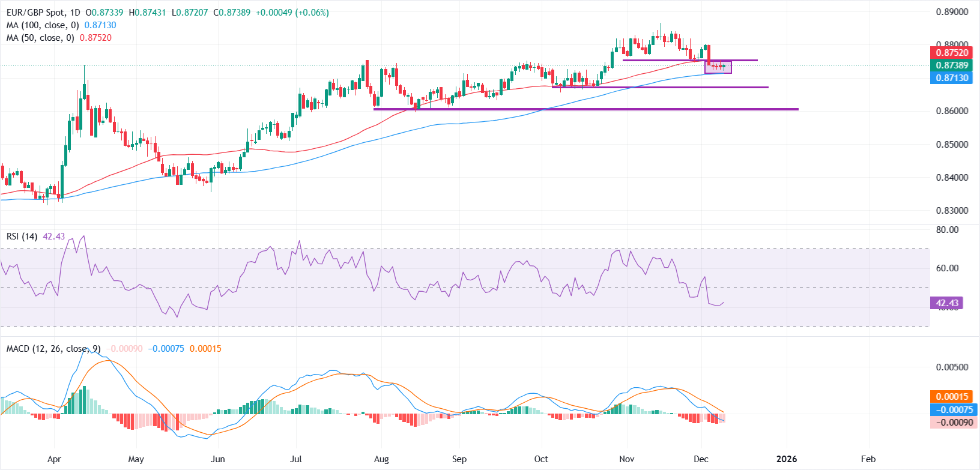Click the green 0.87389 current price label
The height and width of the screenshot is (470, 980).
pos(952,65)
